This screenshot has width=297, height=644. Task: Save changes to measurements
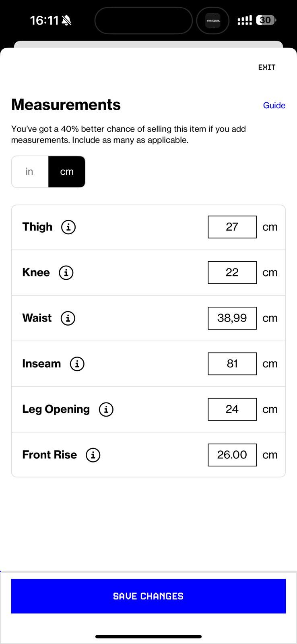(148, 596)
